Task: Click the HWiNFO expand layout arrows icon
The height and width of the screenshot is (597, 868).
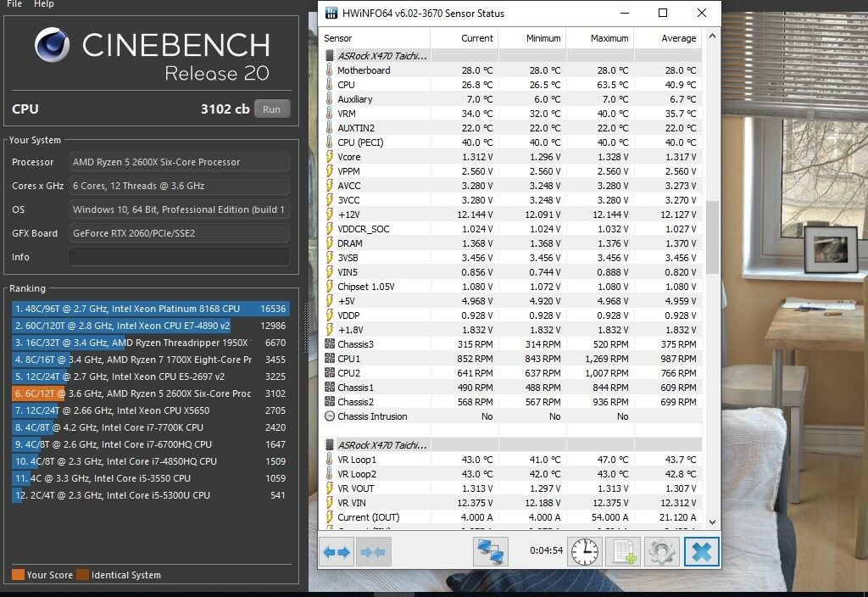Action: click(337, 551)
